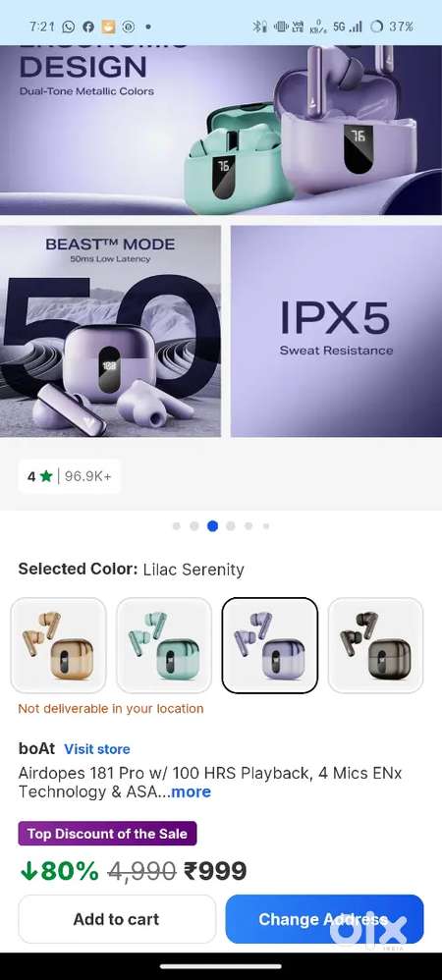
Task: Open the IPX5 Sweat Resistance image
Action: [336, 331]
